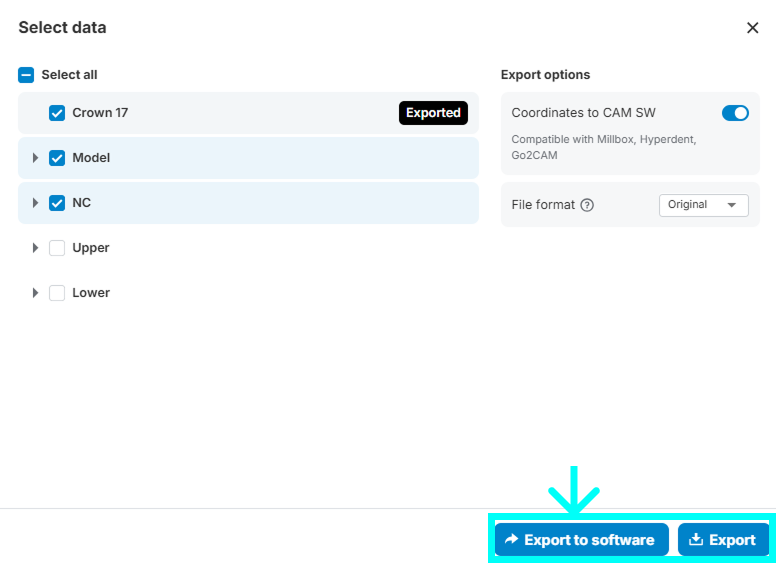Screen dimensions: 776x563
Task: Click the Lower item label
Action: pyautogui.click(x=91, y=293)
